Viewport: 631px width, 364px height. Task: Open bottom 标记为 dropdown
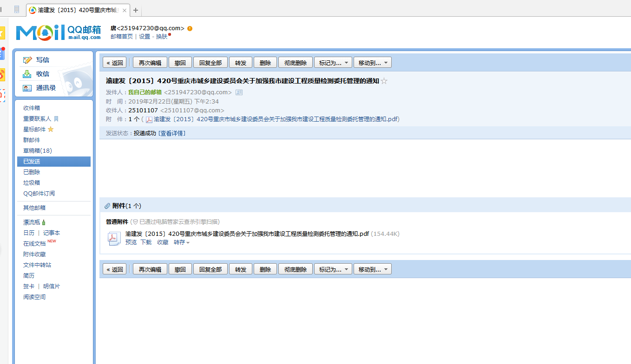[x=333, y=269]
